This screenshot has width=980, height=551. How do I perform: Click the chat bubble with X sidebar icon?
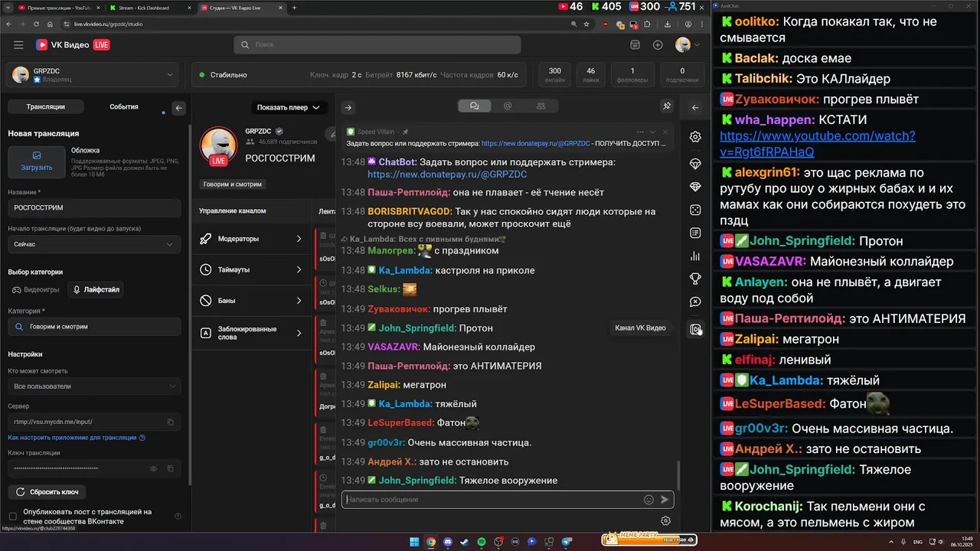pyautogui.click(x=695, y=302)
